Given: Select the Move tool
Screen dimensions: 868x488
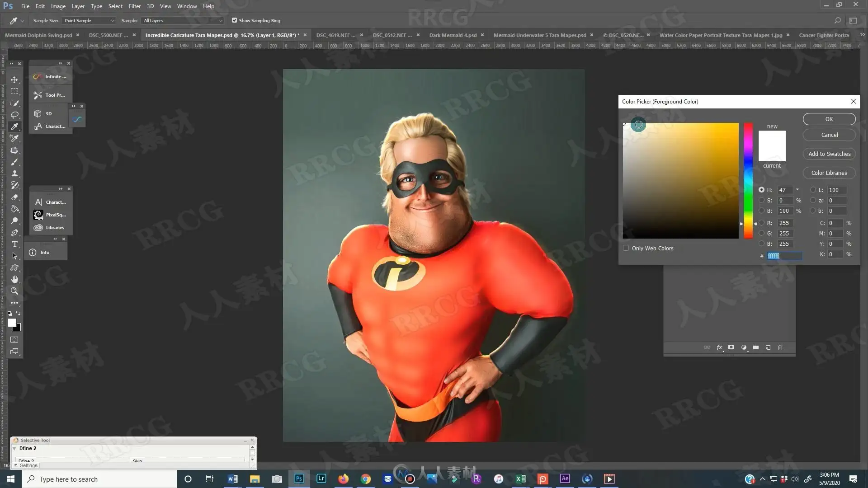Looking at the screenshot, I should [x=14, y=80].
